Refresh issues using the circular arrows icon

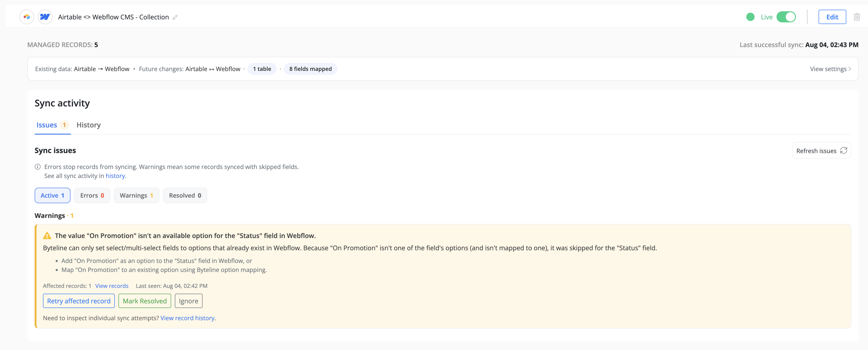coord(844,151)
